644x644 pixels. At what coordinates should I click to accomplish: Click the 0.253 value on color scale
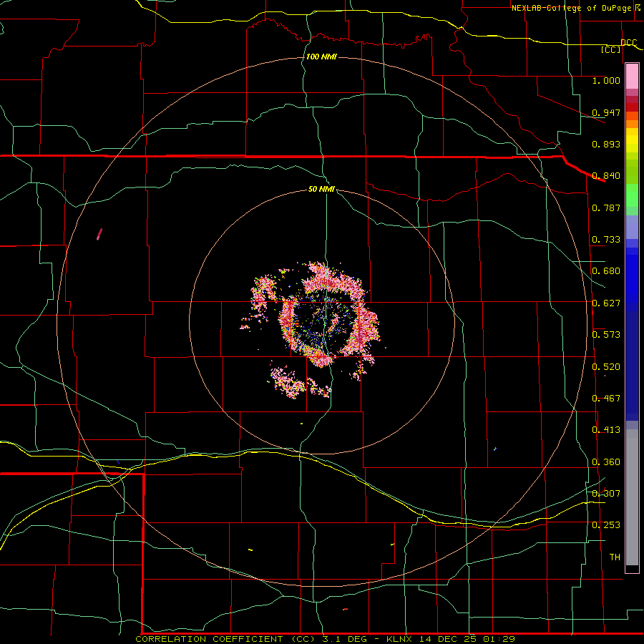[606, 525]
